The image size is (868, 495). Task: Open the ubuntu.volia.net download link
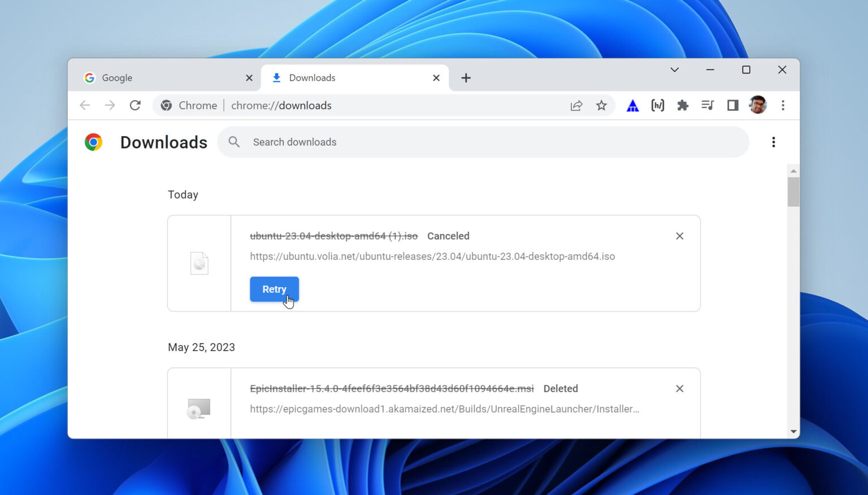pos(432,256)
